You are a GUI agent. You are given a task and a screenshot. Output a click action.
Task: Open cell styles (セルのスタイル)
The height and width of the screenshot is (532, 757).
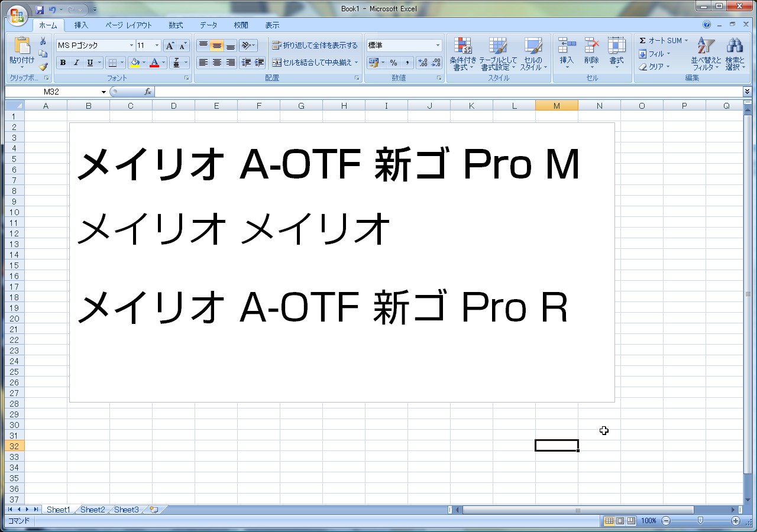point(533,54)
